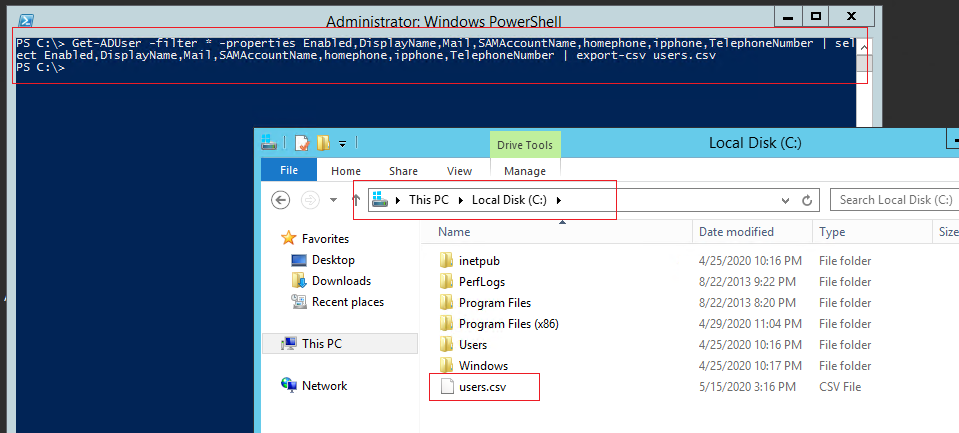Click the PowerShell scrollbar up arrow
959x433 pixels.
click(x=862, y=46)
